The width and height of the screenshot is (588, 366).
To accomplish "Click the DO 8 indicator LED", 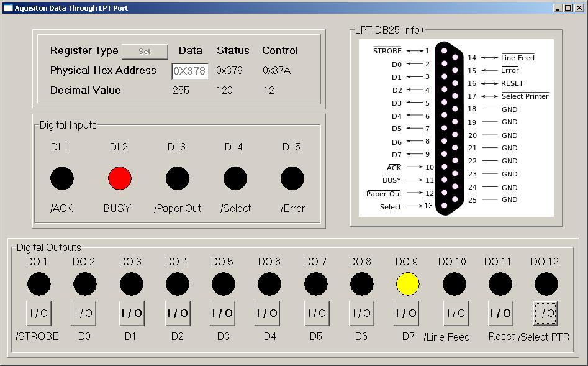I will click(x=362, y=284).
